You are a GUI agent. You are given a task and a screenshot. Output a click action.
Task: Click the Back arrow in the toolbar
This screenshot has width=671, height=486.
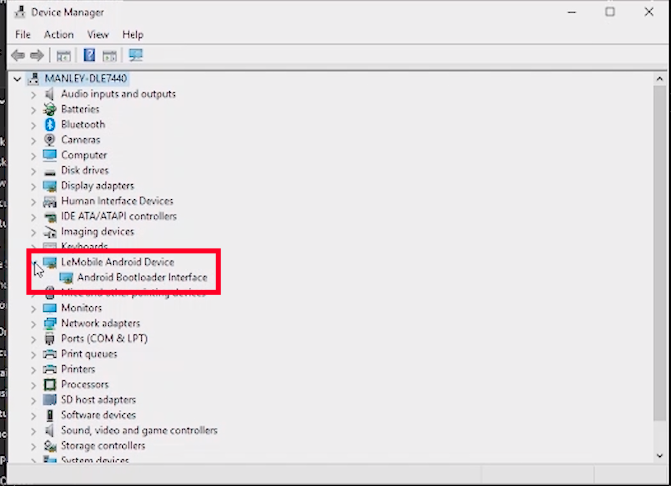point(18,55)
